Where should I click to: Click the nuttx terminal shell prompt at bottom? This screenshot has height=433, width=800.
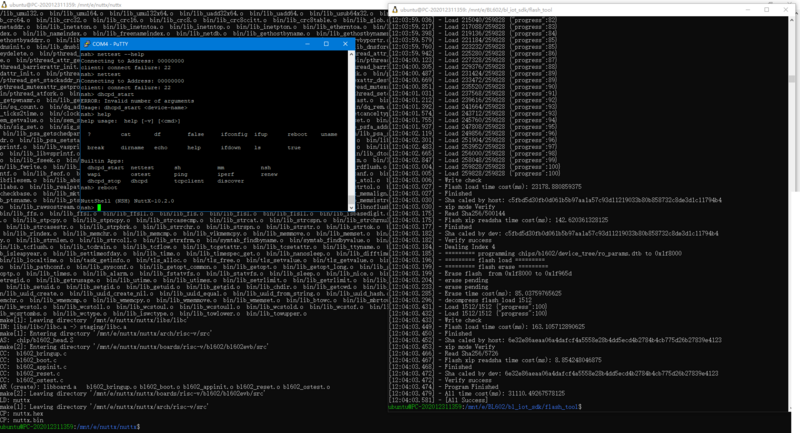point(70,426)
